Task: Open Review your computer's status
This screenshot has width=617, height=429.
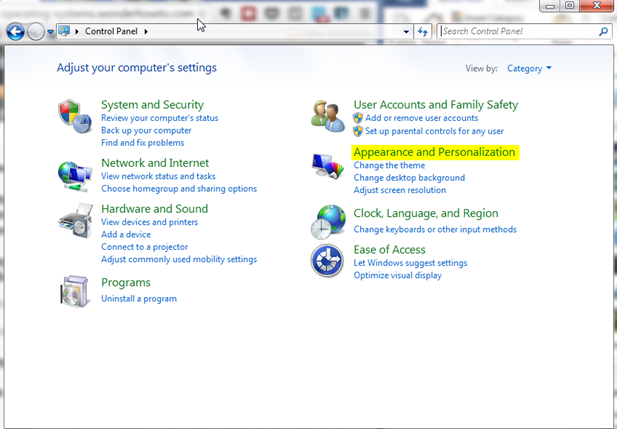Action: click(x=159, y=118)
